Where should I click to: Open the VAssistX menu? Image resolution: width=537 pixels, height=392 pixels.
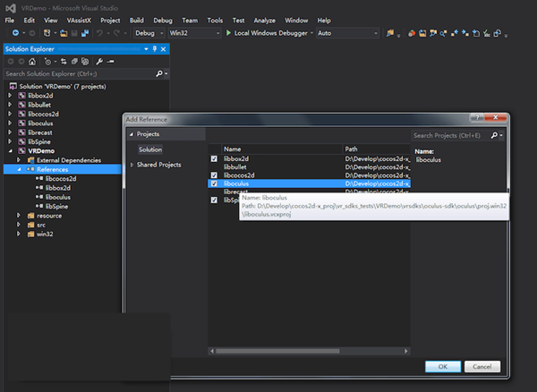pos(79,19)
